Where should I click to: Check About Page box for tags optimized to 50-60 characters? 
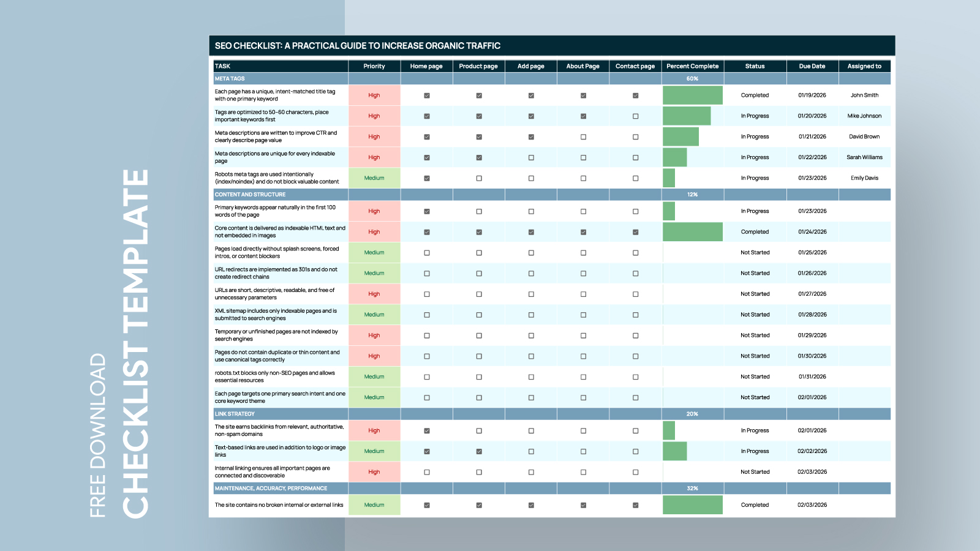point(582,116)
